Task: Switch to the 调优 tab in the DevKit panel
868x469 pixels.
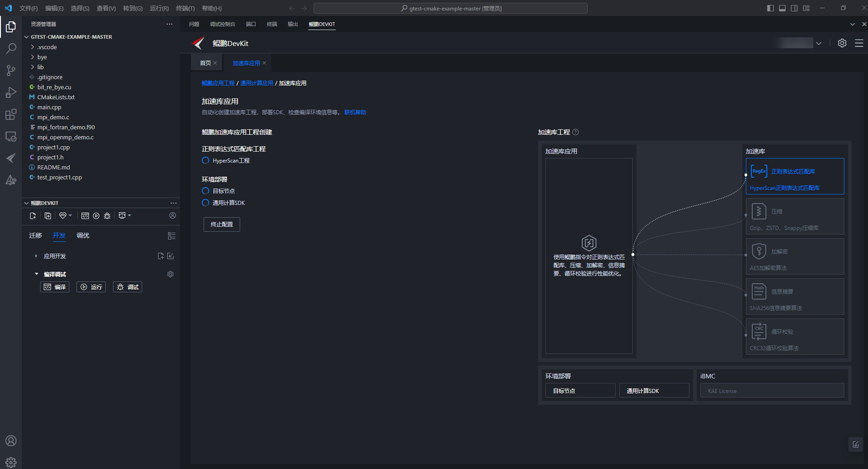Action: [83, 235]
